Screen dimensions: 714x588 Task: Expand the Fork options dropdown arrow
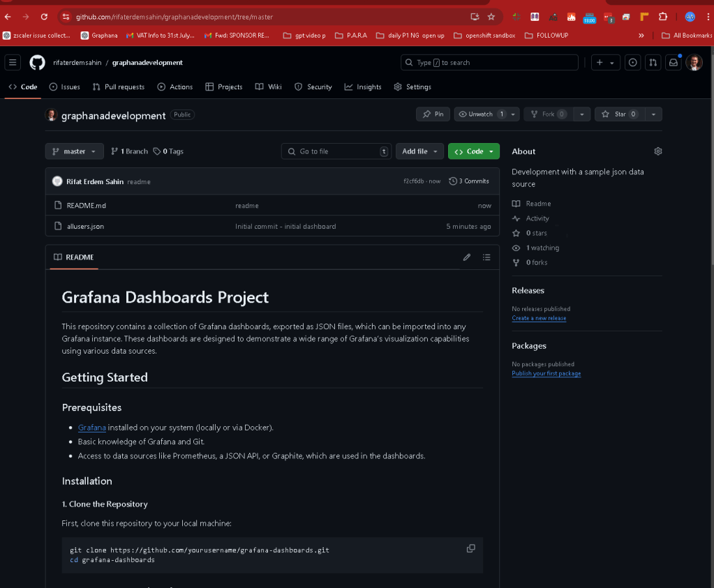(x=581, y=114)
